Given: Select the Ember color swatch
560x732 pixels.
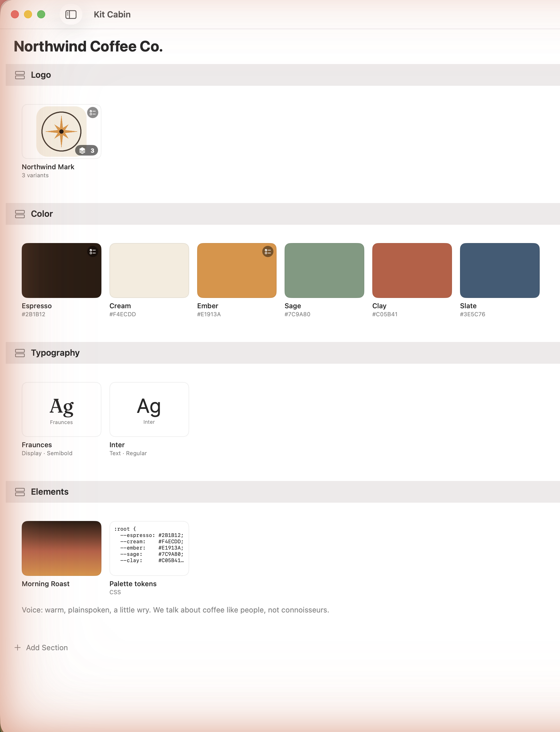Looking at the screenshot, I should [237, 270].
